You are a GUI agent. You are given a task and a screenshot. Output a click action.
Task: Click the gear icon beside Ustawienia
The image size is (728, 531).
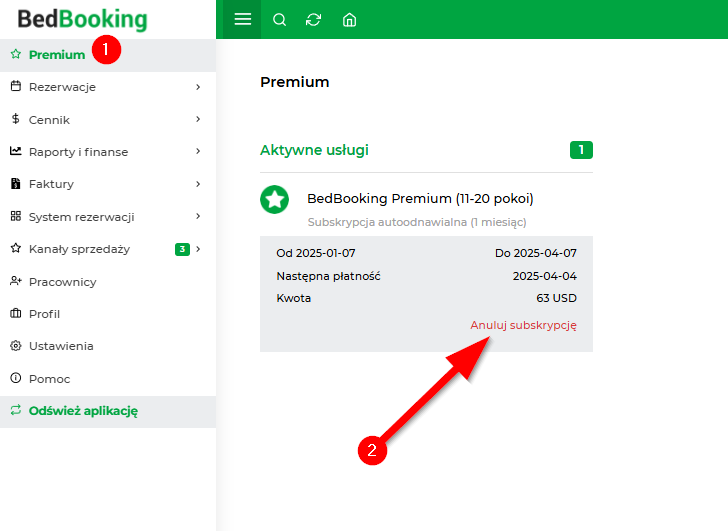[x=16, y=346]
